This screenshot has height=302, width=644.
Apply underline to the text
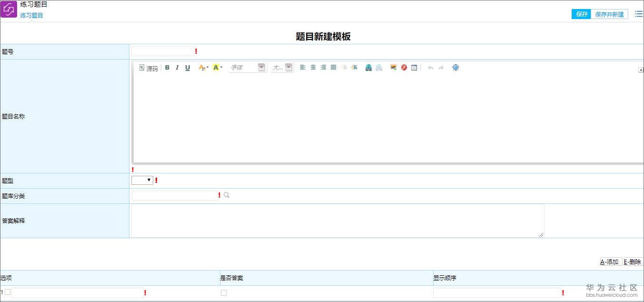click(x=187, y=67)
